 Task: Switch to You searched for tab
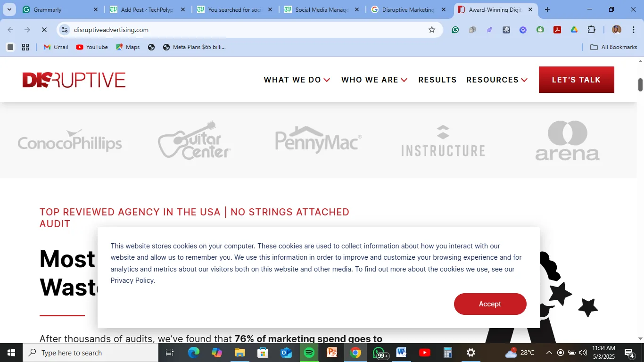tap(235, 9)
